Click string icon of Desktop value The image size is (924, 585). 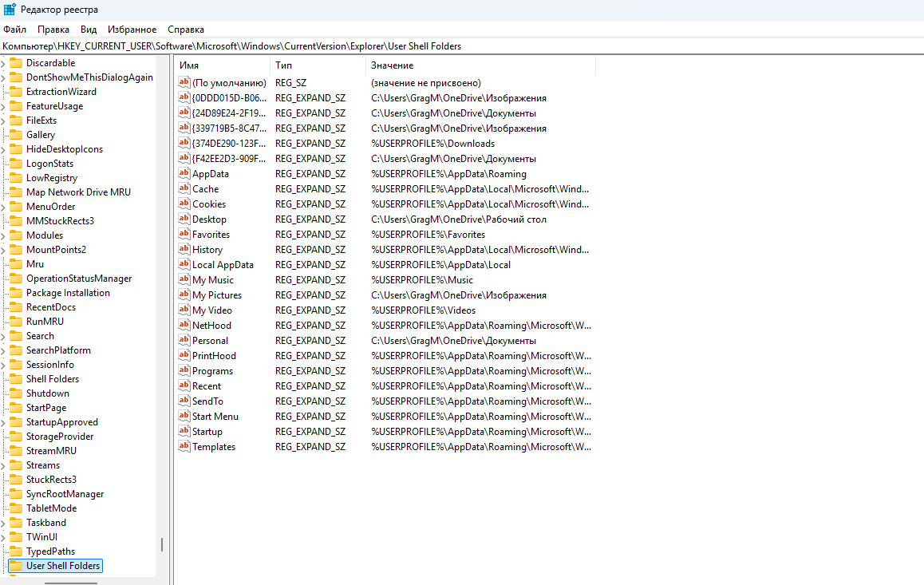184,219
